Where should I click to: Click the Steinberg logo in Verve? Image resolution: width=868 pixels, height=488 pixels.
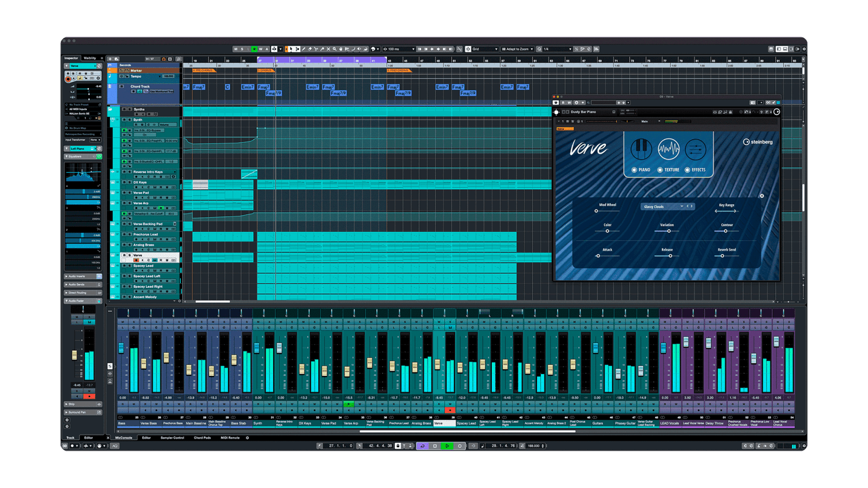click(x=757, y=142)
